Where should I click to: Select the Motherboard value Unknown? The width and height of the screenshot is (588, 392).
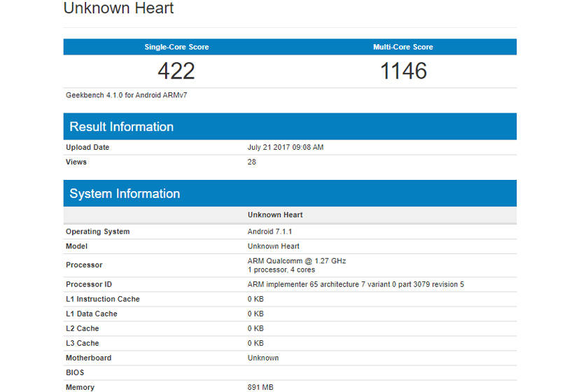pyautogui.click(x=263, y=358)
